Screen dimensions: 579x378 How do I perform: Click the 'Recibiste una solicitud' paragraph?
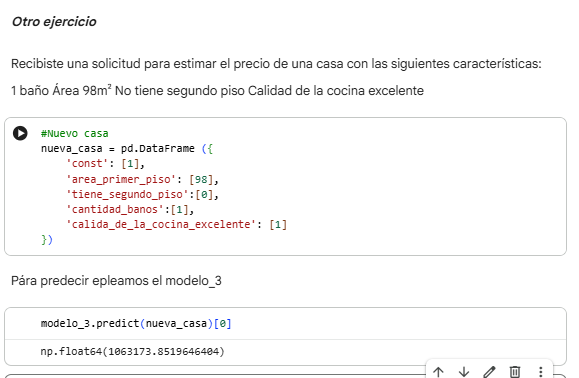[276, 64]
